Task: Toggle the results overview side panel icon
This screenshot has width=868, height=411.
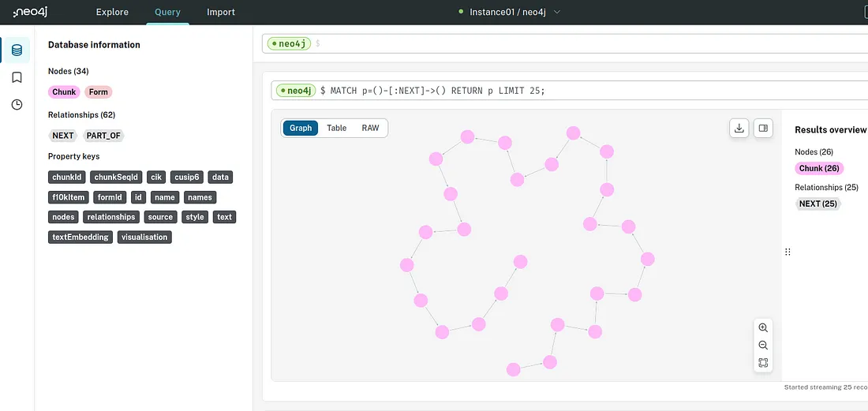Action: coord(763,129)
